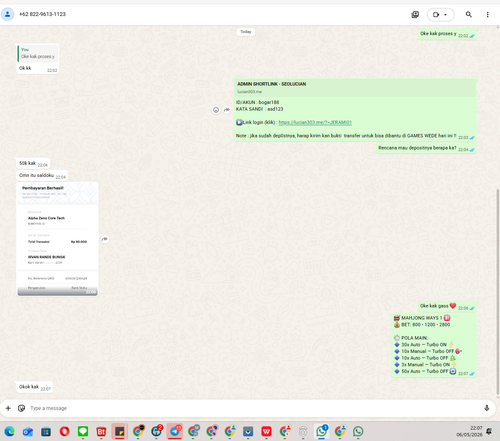The image size is (500, 441).
Task: Click the chat vertical scrollbar
Action: 498,293
